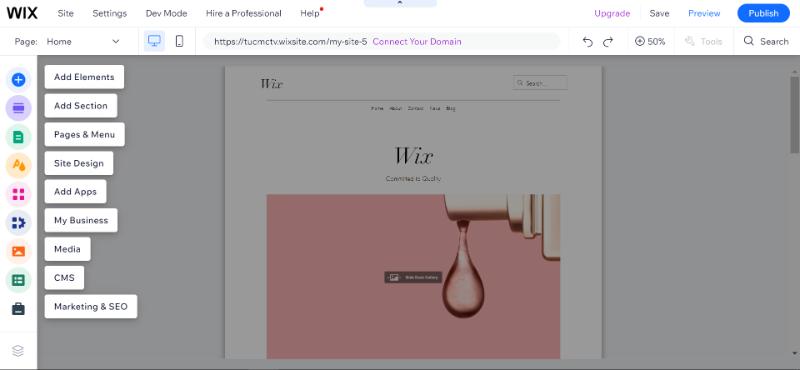Viewport: 800px width, 370px height.
Task: Open the Layers icon at sidebar bottom
Action: [x=18, y=351]
